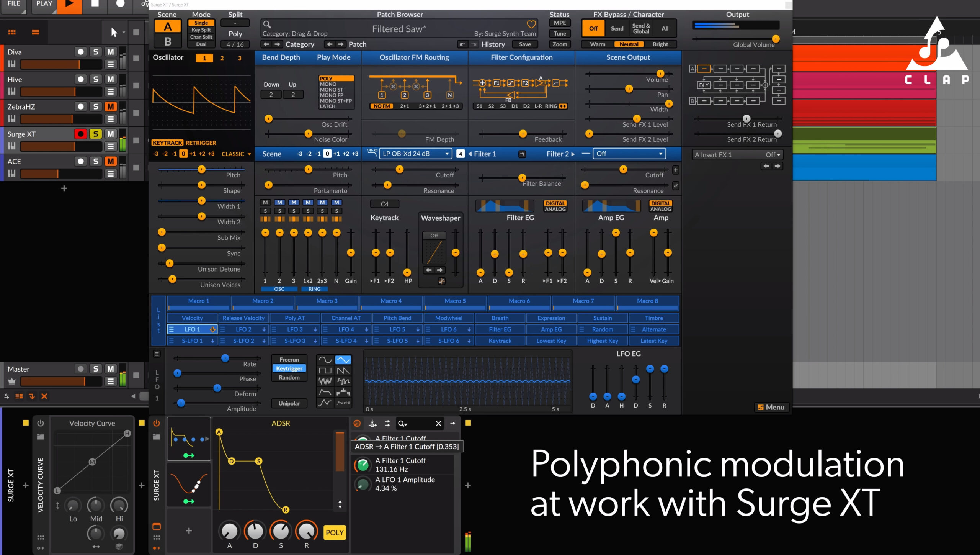
Task: Click the patch search magnifier icon
Action: 267,24
